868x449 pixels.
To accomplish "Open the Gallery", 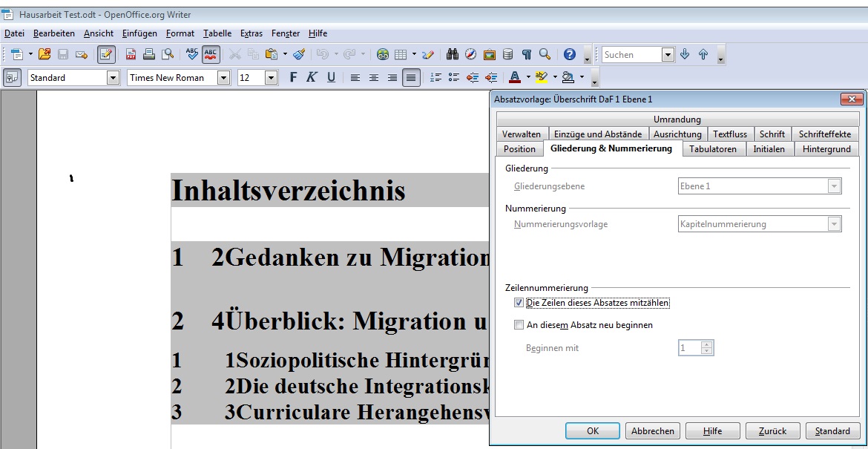I will [490, 53].
